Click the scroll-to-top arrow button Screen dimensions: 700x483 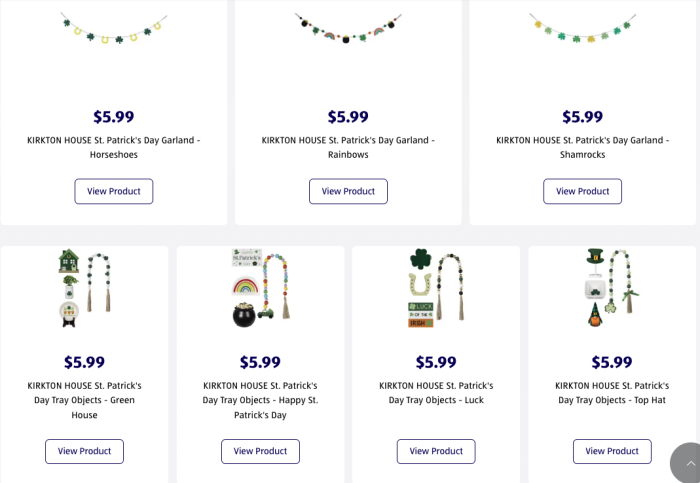coord(688,465)
